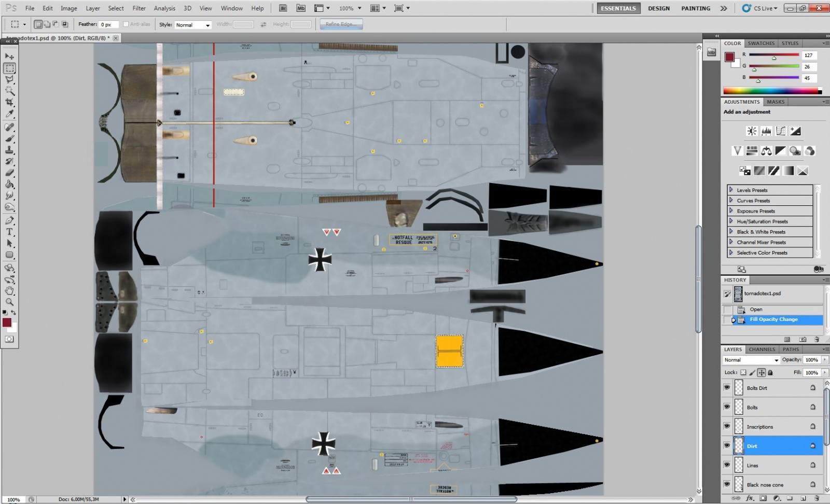Hide the Lines layer
This screenshot has height=504, width=830.
point(727,465)
